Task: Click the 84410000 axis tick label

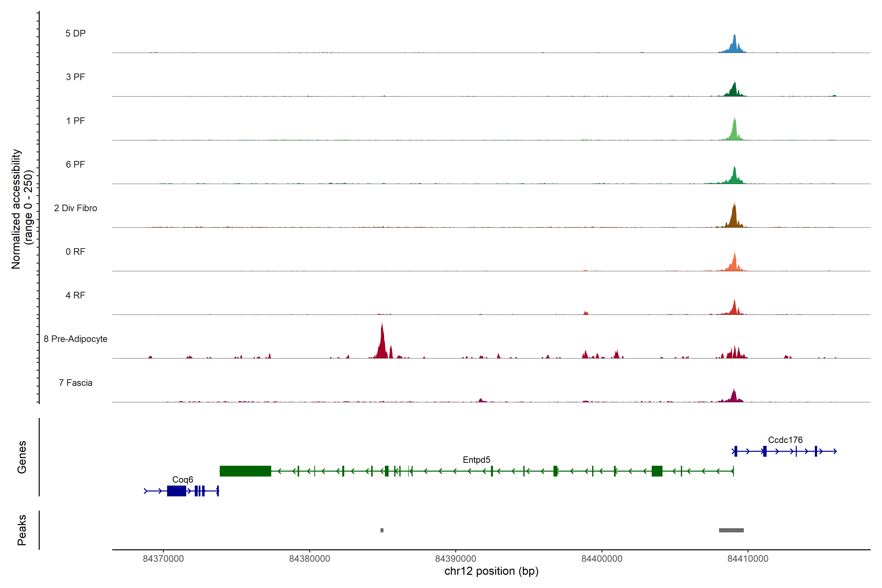Action: point(748,559)
